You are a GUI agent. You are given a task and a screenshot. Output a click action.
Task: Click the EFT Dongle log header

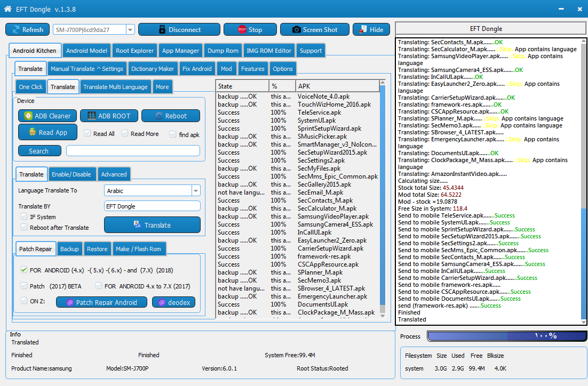(491, 29)
